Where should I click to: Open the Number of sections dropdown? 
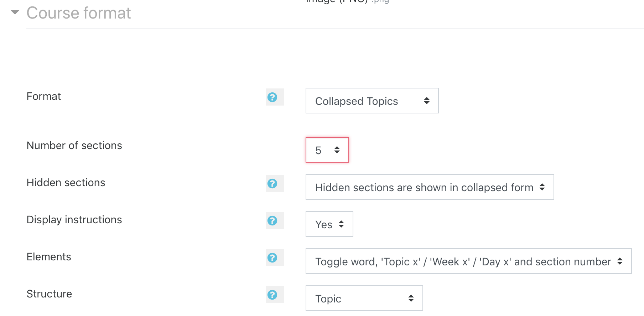point(327,150)
